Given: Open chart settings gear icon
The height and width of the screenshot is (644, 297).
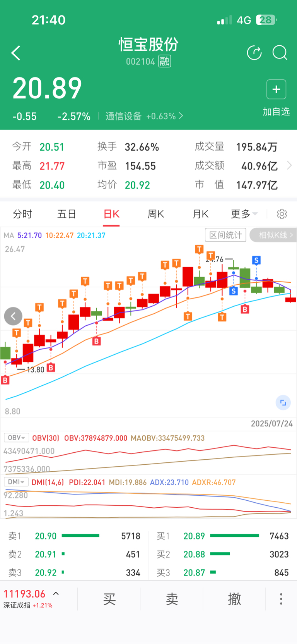Looking at the screenshot, I should pyautogui.click(x=282, y=214).
